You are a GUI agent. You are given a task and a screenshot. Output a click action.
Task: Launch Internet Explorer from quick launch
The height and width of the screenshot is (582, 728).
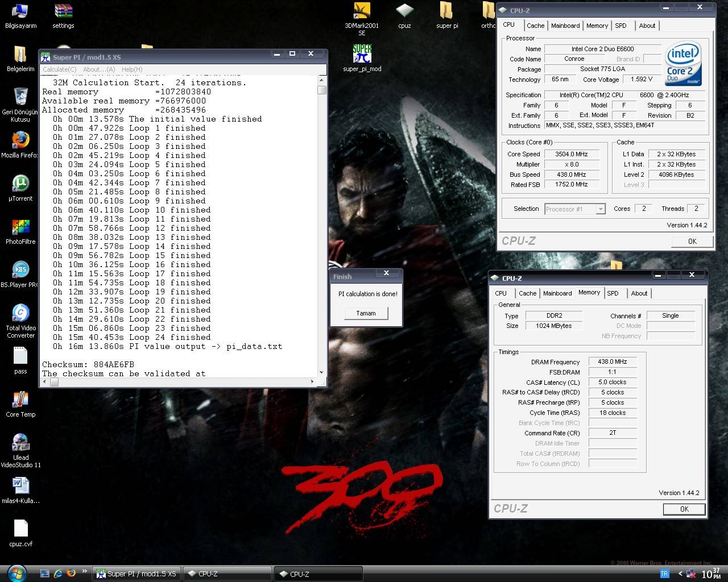pos(58,573)
